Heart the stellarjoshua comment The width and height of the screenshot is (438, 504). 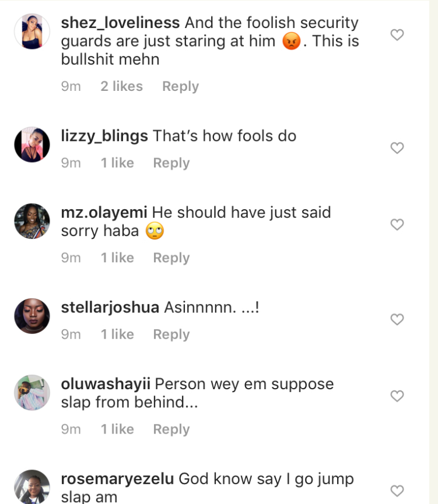(x=397, y=319)
